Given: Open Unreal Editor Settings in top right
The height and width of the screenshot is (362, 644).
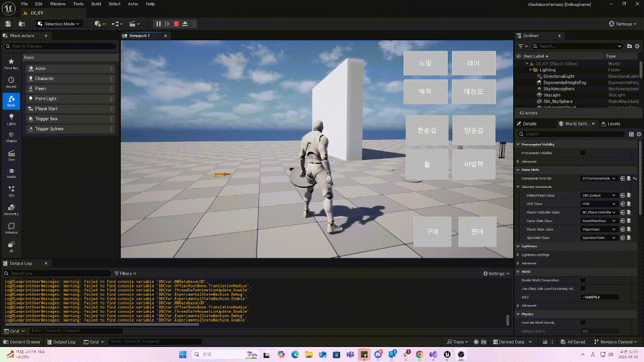Looking at the screenshot, I should pos(623,24).
